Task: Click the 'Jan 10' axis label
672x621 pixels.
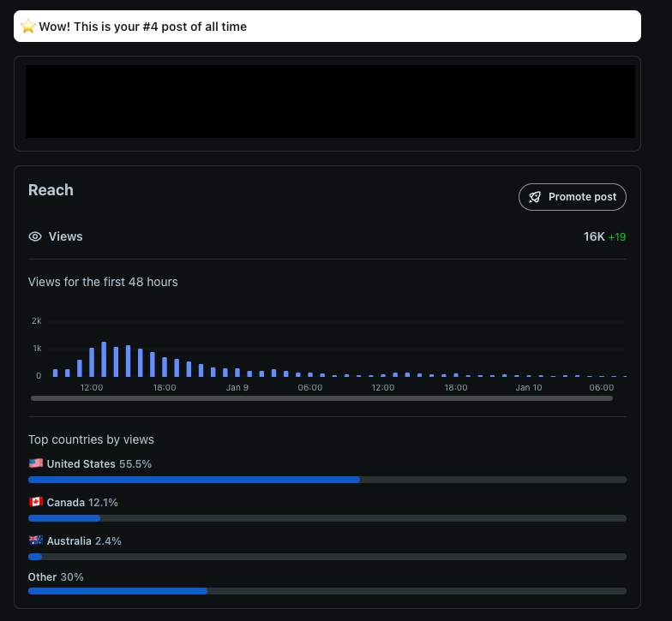Action: click(x=528, y=387)
